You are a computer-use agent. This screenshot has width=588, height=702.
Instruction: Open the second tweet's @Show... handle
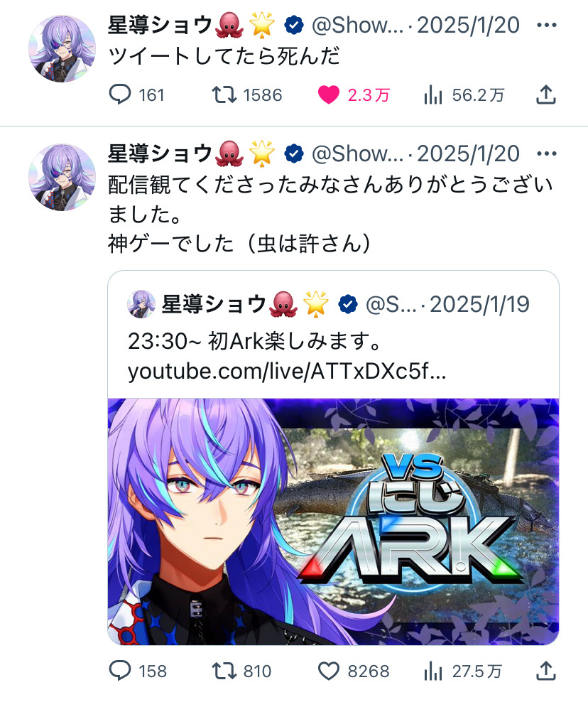pyautogui.click(x=357, y=153)
